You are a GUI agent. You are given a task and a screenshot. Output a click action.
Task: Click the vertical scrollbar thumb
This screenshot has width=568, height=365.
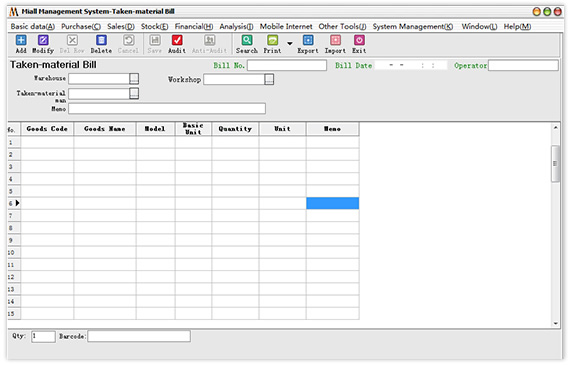point(555,164)
